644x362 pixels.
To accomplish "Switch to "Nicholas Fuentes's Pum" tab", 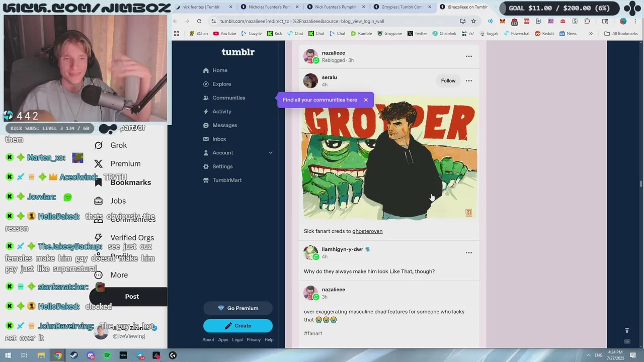I will (x=269, y=7).
